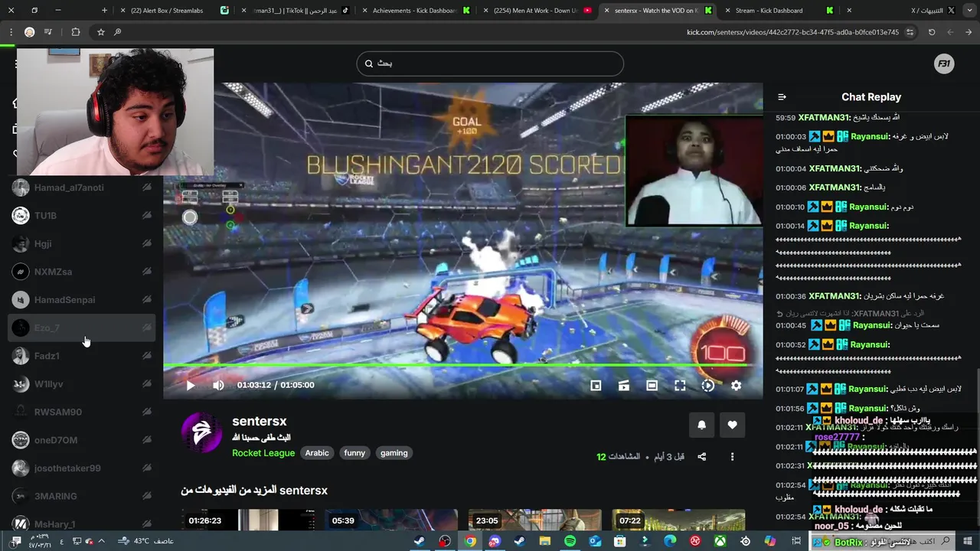The height and width of the screenshot is (551, 980).
Task: Select the Arabic tag
Action: pos(317,453)
